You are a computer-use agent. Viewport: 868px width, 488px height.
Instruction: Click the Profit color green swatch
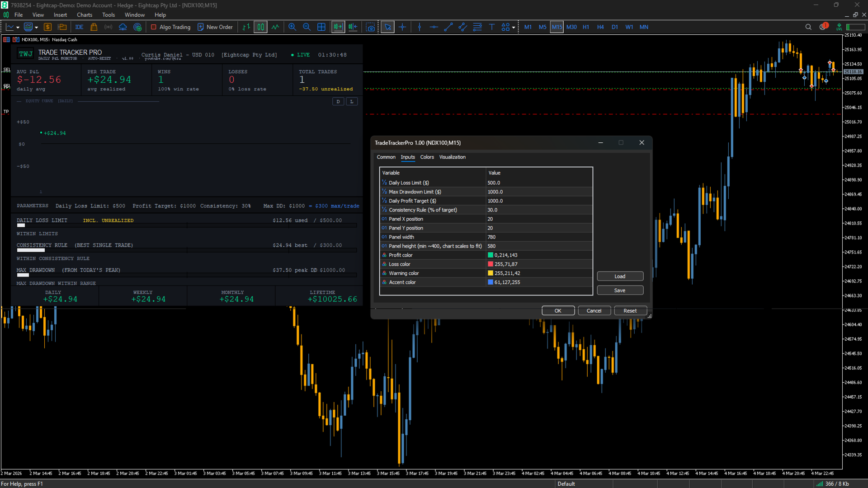(x=491, y=255)
